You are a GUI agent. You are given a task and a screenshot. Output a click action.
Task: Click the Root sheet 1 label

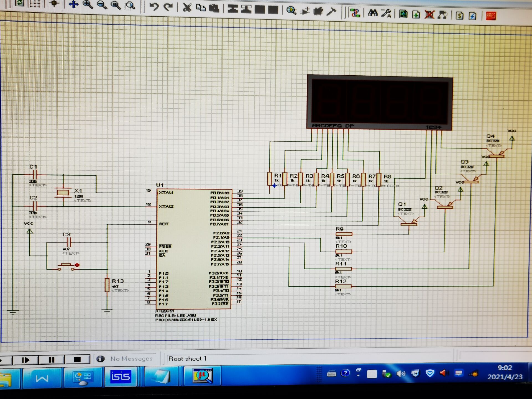(187, 359)
